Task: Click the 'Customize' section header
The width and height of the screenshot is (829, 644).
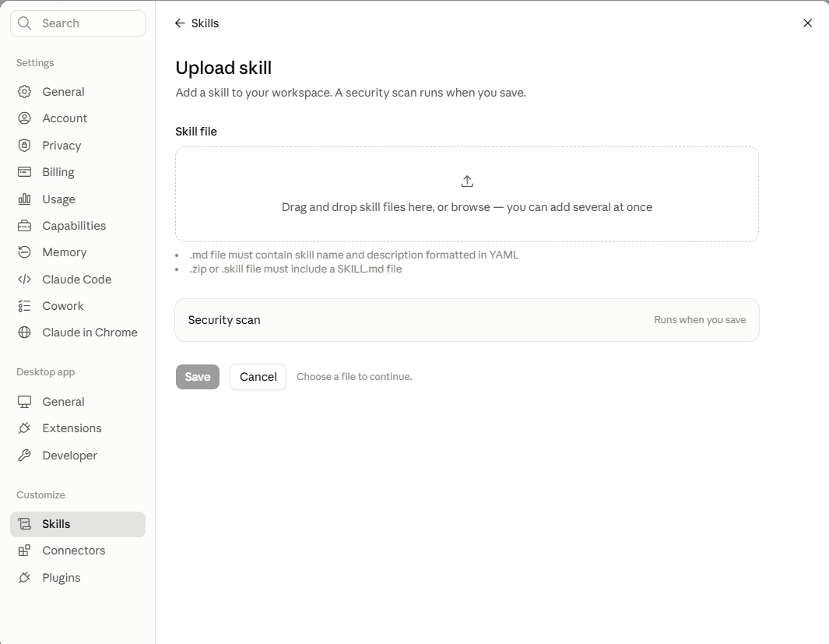Action: tap(40, 495)
